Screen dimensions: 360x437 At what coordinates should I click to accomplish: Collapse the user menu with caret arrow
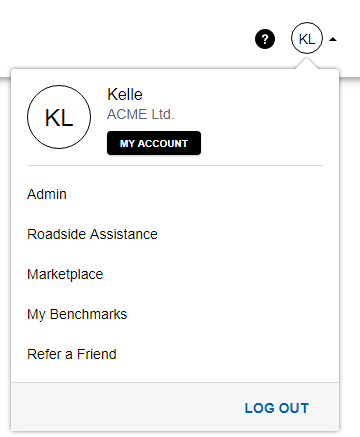point(333,40)
